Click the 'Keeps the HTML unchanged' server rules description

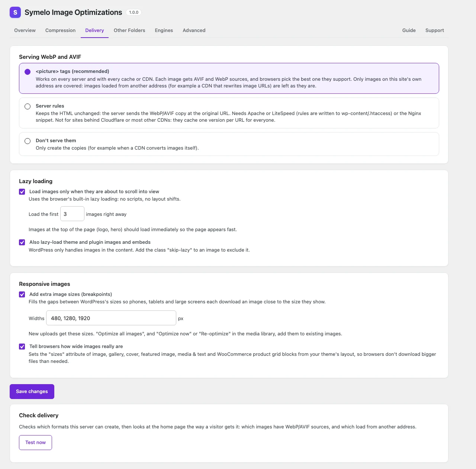(x=228, y=117)
